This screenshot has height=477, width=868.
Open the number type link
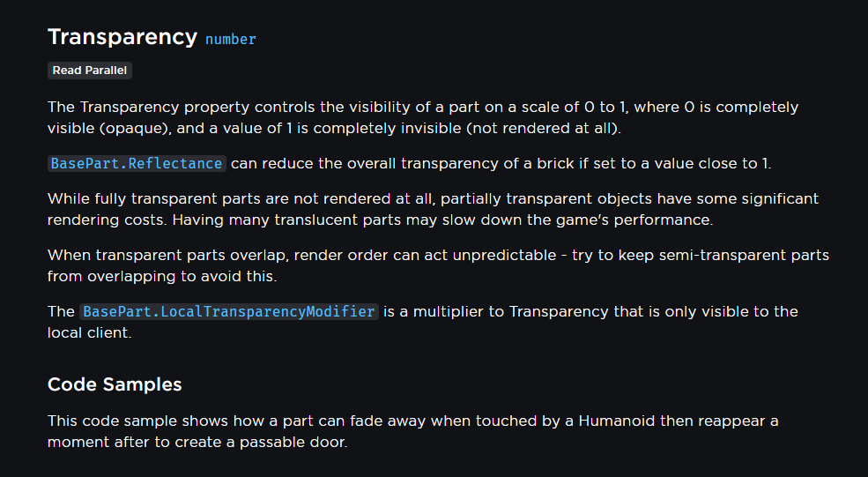[230, 40]
